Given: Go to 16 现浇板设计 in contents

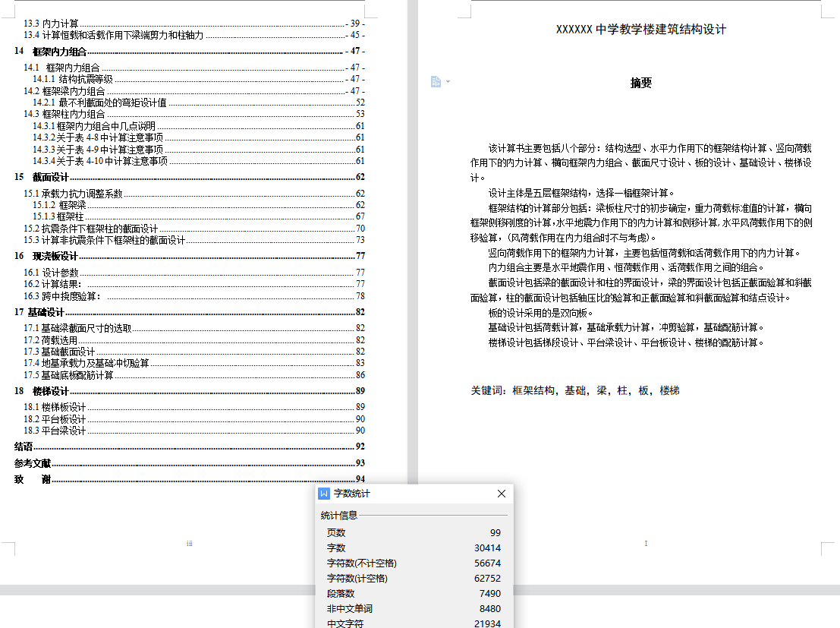Looking at the screenshot, I should tap(55, 256).
